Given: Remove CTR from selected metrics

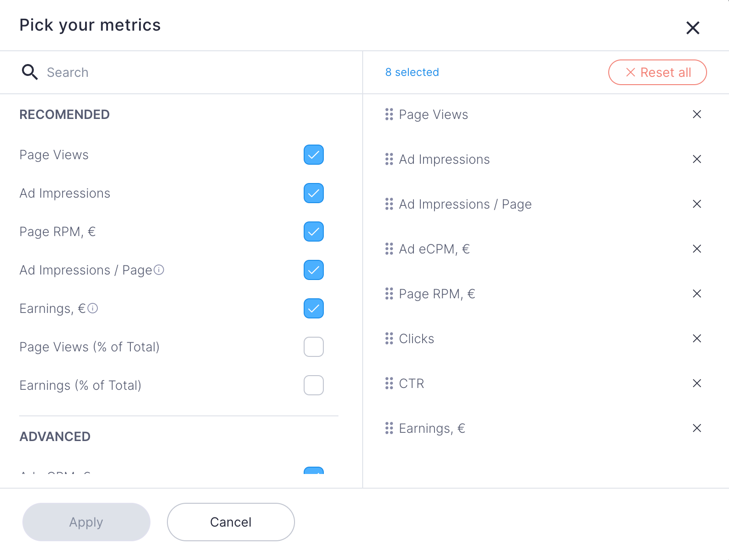Looking at the screenshot, I should (x=697, y=383).
